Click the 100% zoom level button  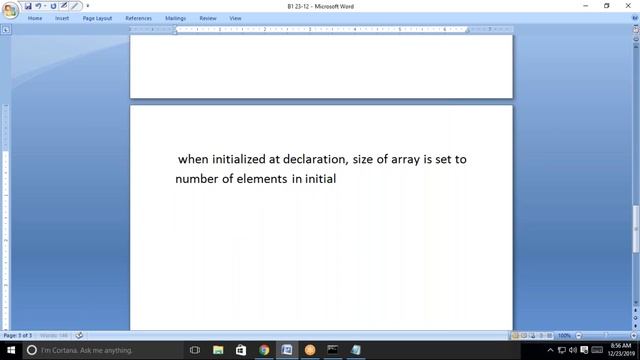564,336
